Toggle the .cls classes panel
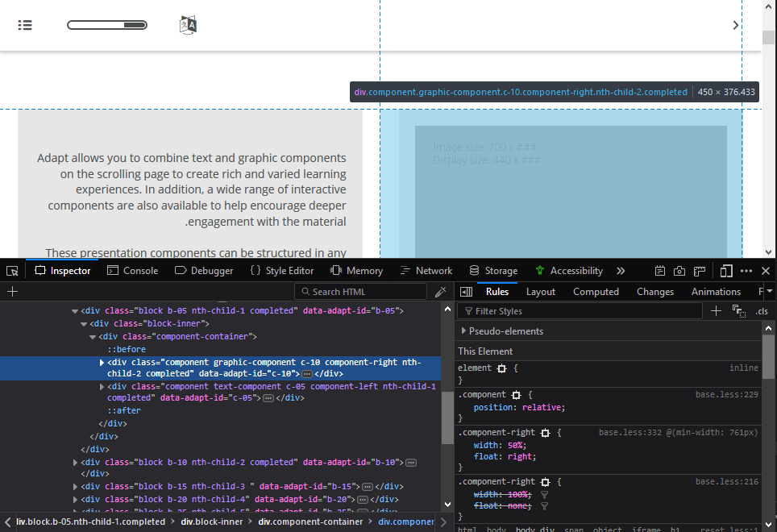This screenshot has height=532, width=777. tap(762, 311)
